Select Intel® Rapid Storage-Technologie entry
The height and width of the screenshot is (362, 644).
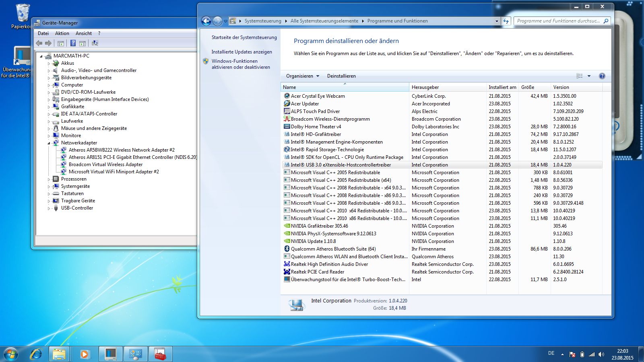(442, 150)
